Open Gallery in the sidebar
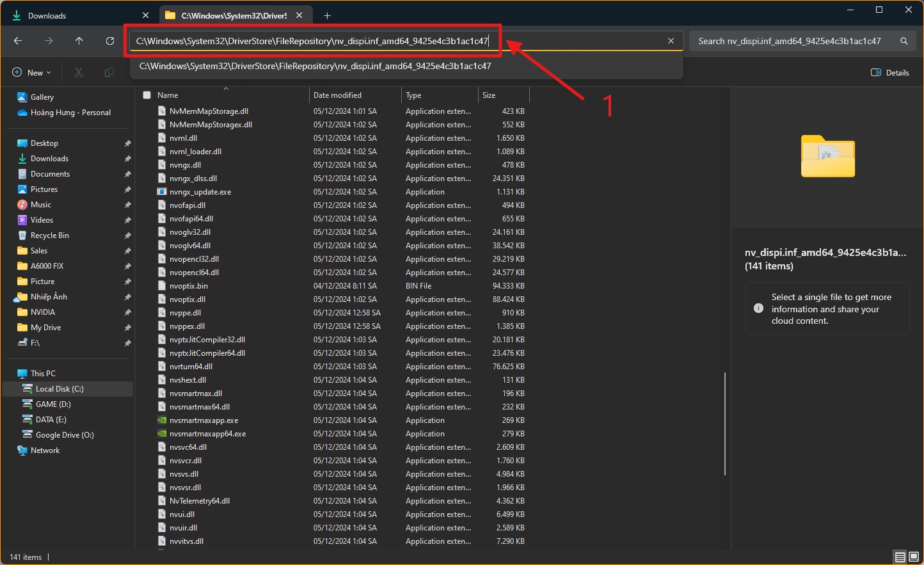Image resolution: width=924 pixels, height=565 pixels. pyautogui.click(x=42, y=97)
